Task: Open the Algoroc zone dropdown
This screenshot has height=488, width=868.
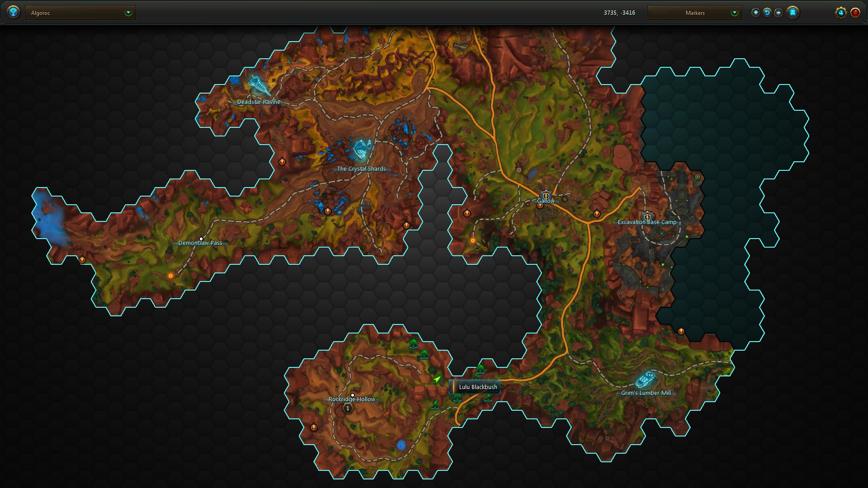Action: 80,13
